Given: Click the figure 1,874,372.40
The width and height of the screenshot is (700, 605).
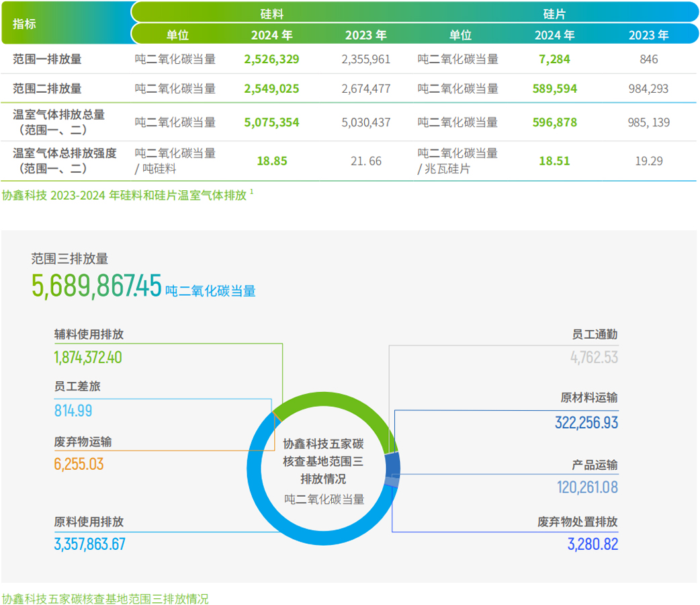Looking at the screenshot, I should pos(88,358).
